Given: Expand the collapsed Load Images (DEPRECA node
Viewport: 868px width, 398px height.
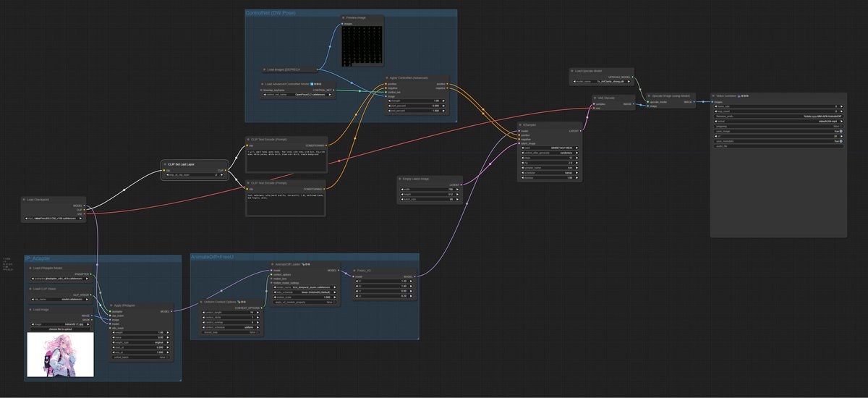Looking at the screenshot, I should 265,69.
